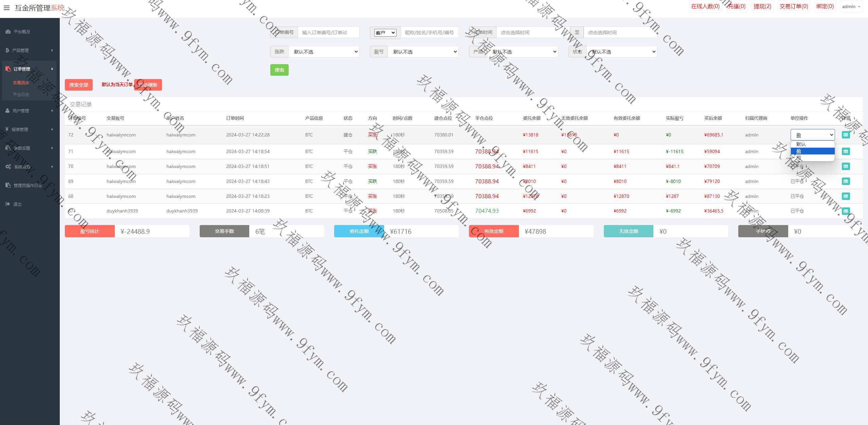Open the 客户 type selector
The image size is (868, 425).
point(385,33)
